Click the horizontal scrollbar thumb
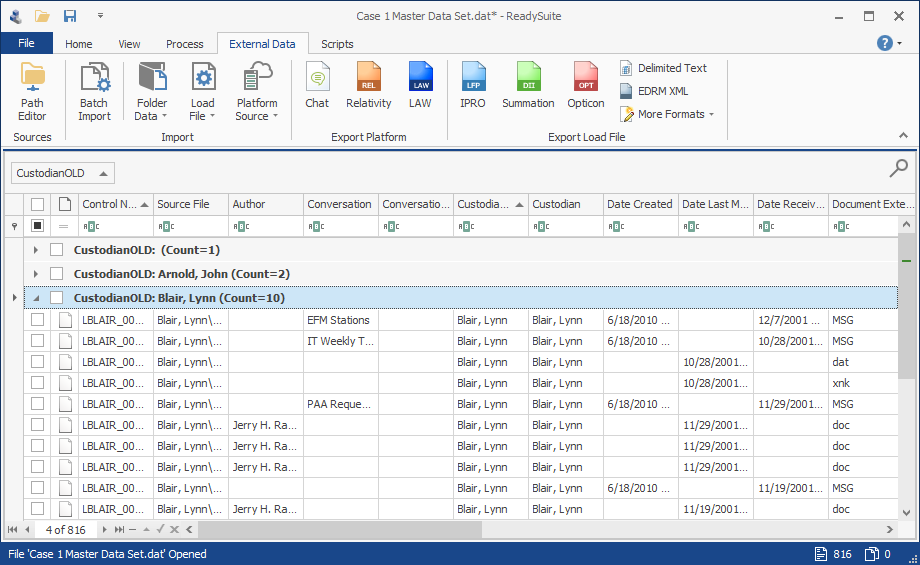The width and height of the screenshot is (920, 565). 340,530
